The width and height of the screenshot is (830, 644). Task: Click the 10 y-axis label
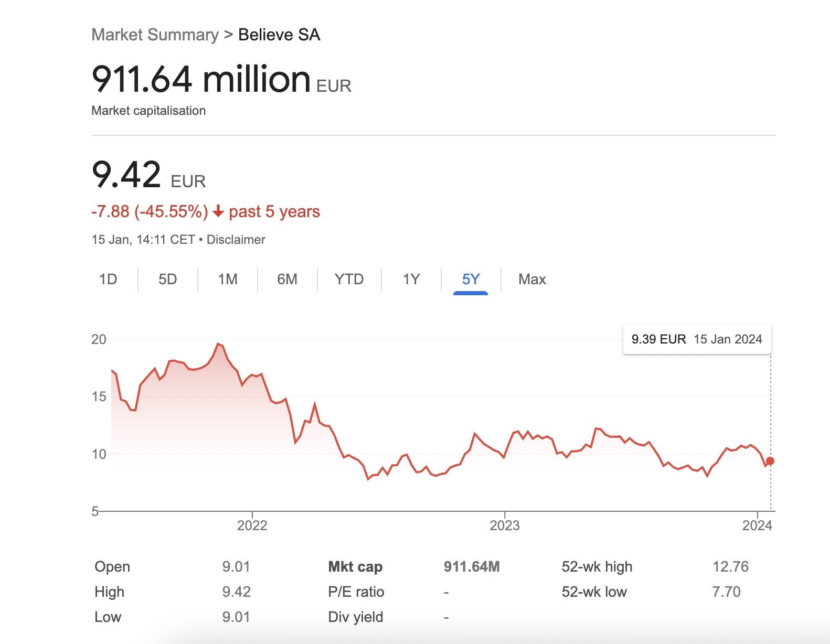coord(99,454)
